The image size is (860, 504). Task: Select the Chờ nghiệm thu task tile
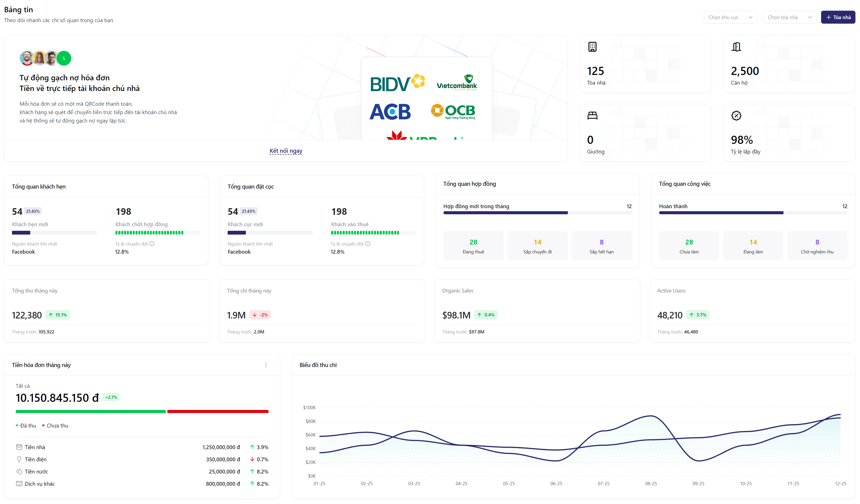tap(817, 246)
